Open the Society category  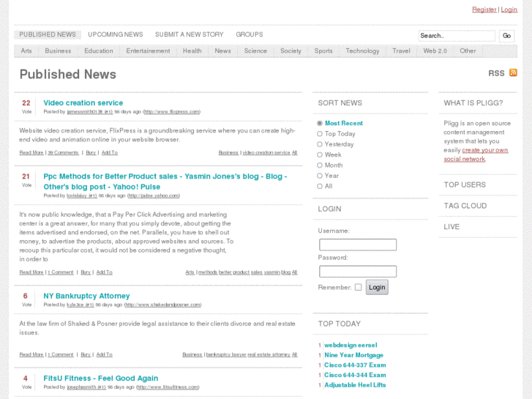[291, 51]
